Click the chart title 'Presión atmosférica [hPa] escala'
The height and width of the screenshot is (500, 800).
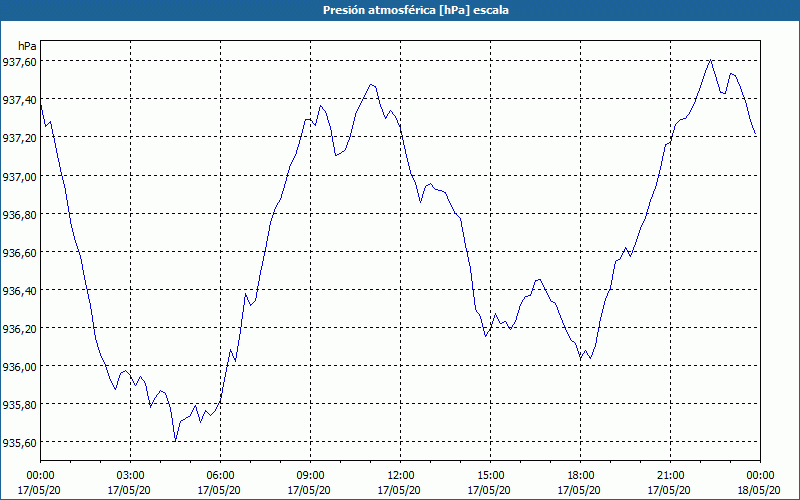pos(416,10)
